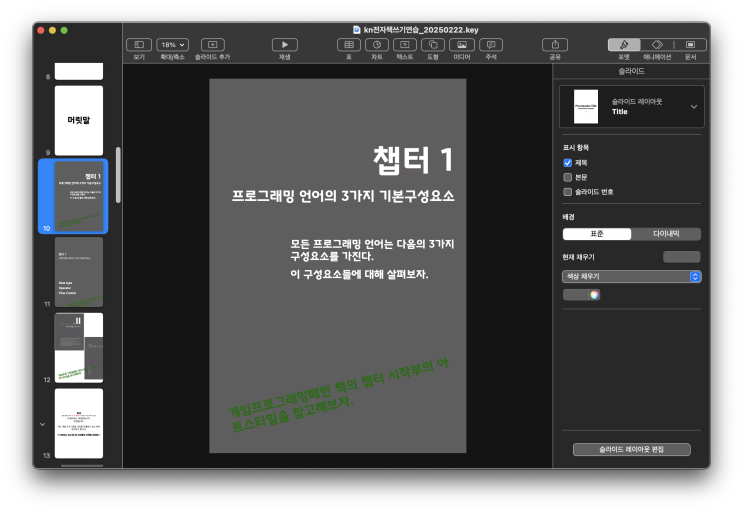This screenshot has height=512, width=743.
Task: Insert a shape using 도형 icon
Action: point(433,45)
